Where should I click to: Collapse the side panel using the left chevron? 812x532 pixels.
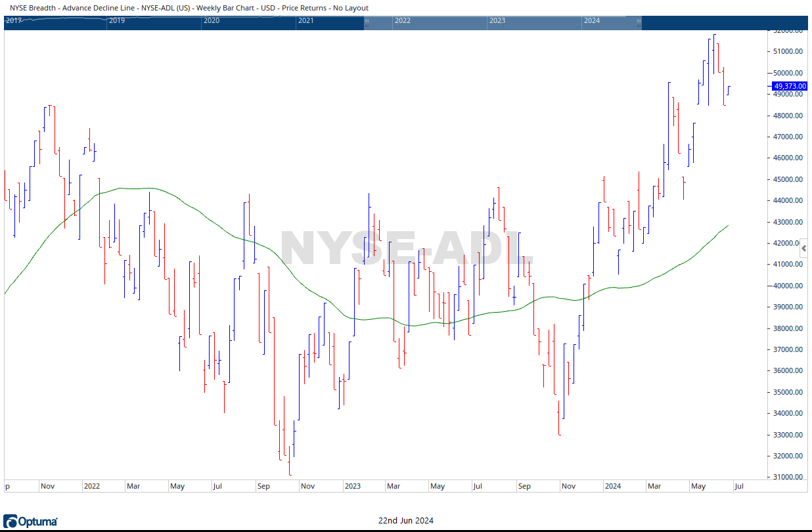coord(803,248)
